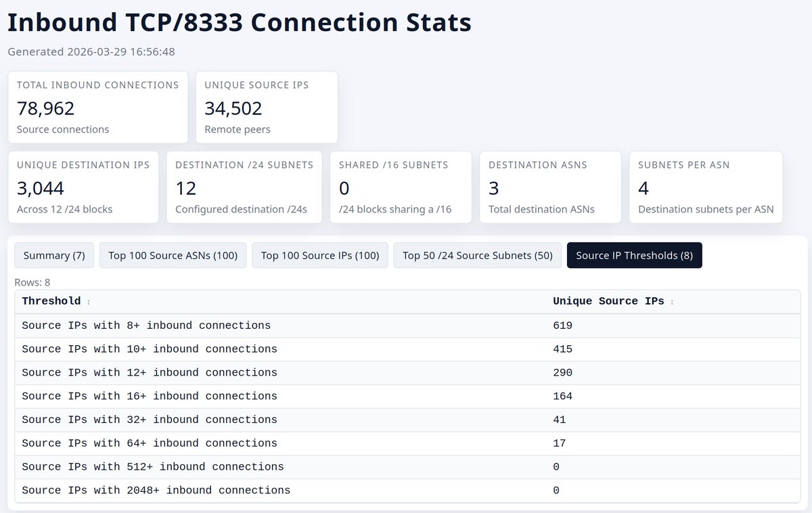Click the 3,044 destination IPs number
The height and width of the screenshot is (513, 812).
coord(41,188)
